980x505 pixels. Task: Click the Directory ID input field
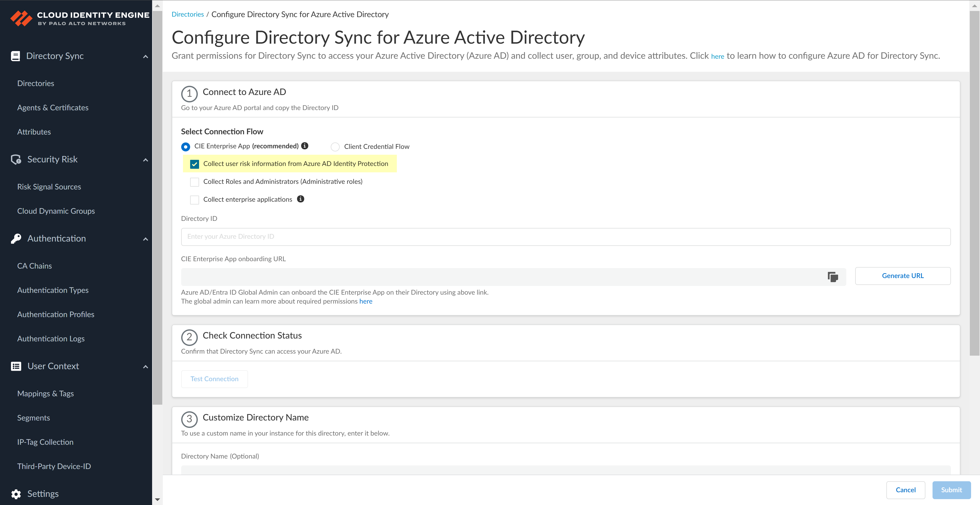[565, 237]
